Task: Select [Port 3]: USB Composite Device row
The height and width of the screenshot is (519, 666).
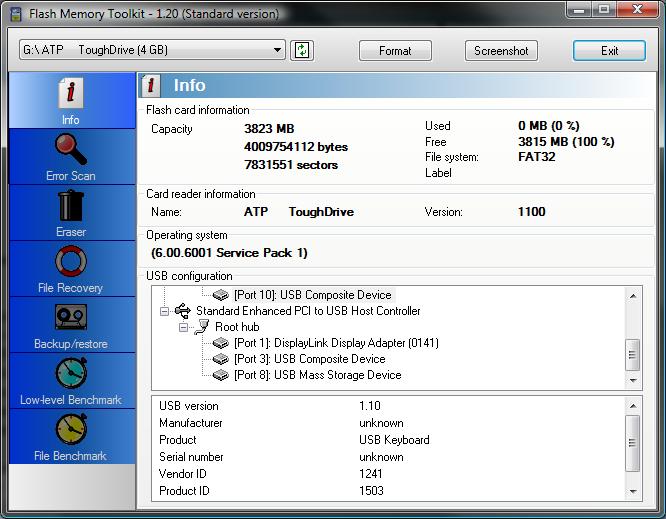Action: [310, 359]
